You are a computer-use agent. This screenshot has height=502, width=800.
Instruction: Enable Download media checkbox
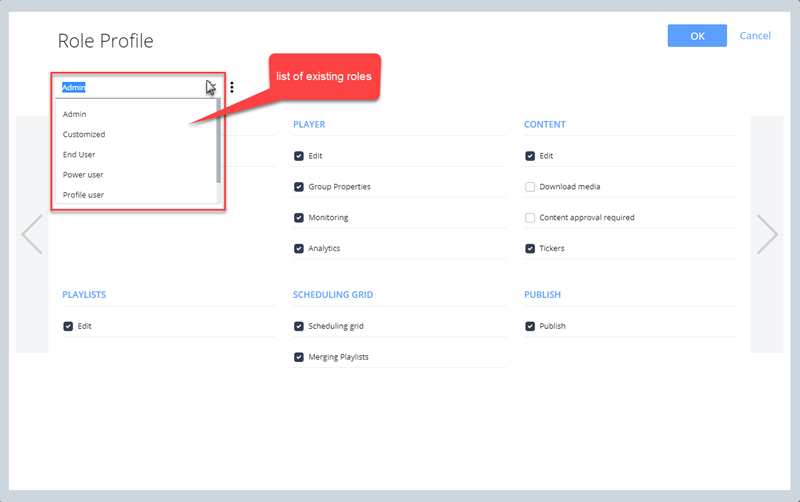pyautogui.click(x=530, y=187)
